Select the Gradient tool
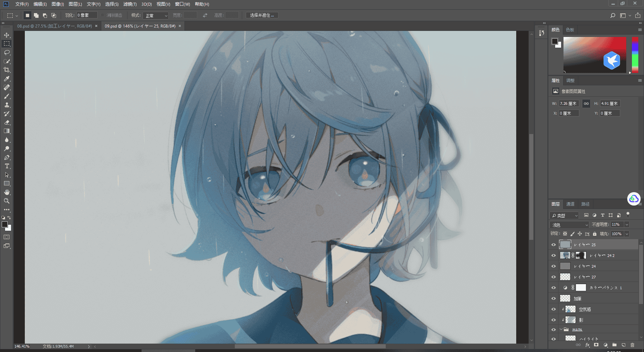 [7, 131]
